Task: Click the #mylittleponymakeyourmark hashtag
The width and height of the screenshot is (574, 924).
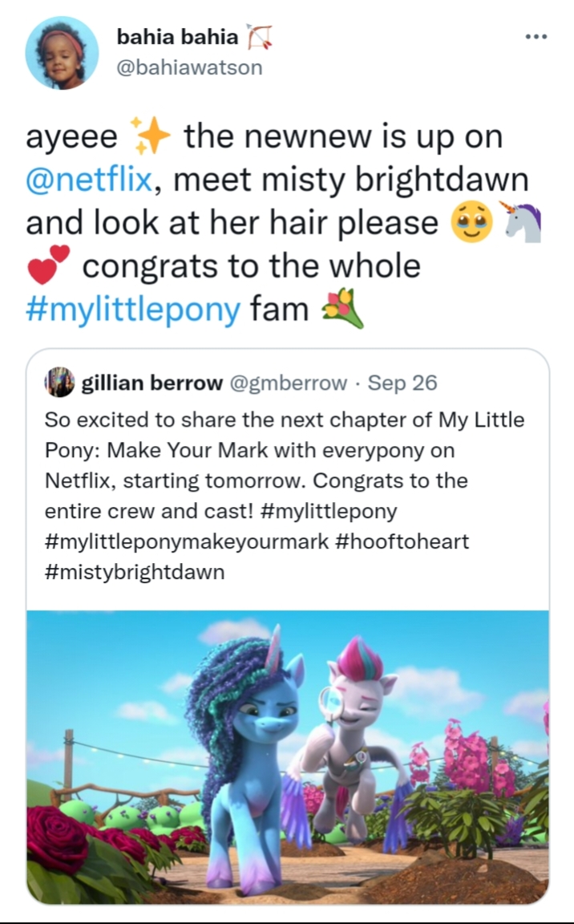Action: coord(186,541)
